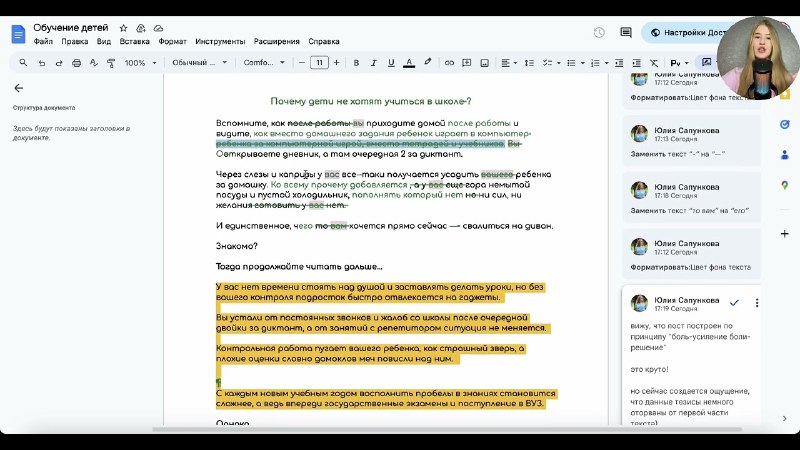Increase font size with plus button
800x450 pixels.
tap(336, 63)
